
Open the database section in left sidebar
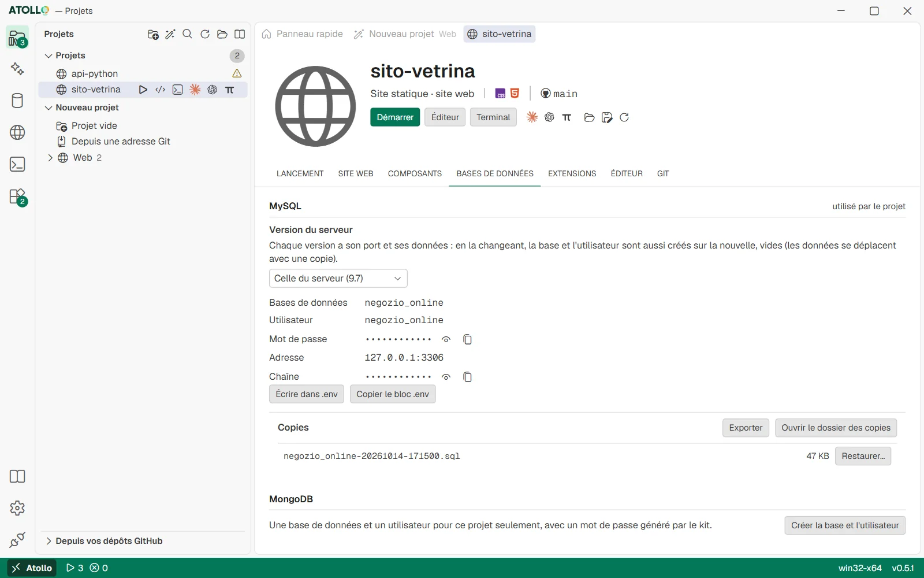point(17,101)
